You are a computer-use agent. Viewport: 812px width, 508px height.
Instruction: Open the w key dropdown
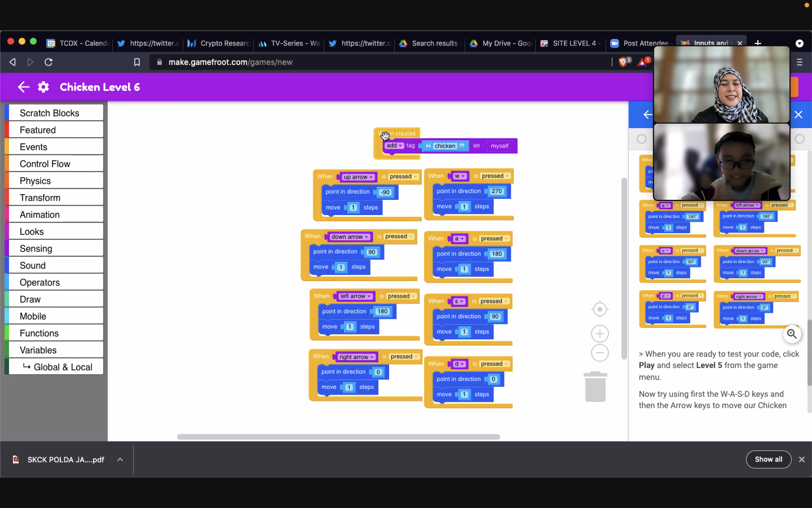click(459, 176)
